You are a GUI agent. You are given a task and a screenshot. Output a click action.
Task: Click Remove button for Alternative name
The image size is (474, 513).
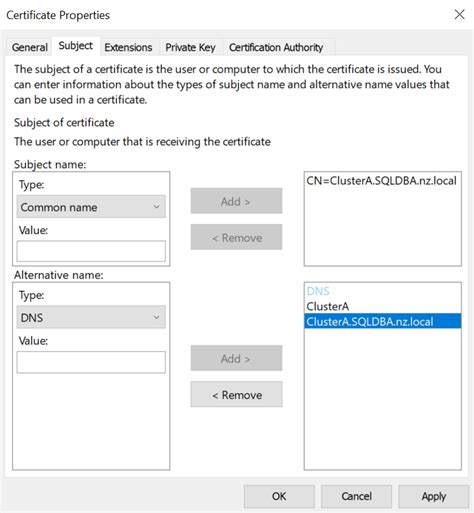pos(236,394)
